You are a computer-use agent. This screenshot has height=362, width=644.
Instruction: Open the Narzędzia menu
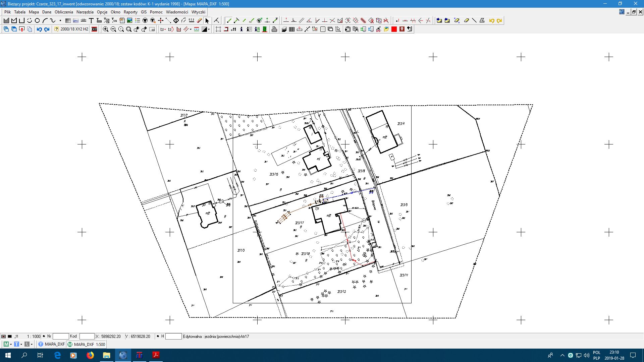click(x=85, y=12)
